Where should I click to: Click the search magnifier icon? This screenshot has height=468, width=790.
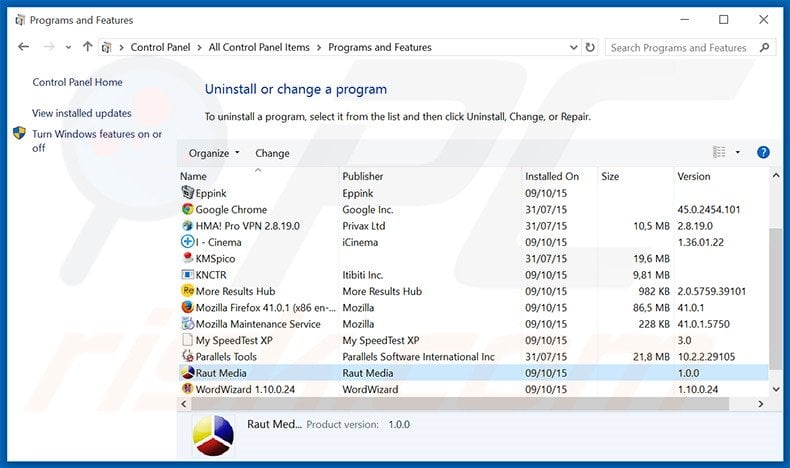click(764, 47)
